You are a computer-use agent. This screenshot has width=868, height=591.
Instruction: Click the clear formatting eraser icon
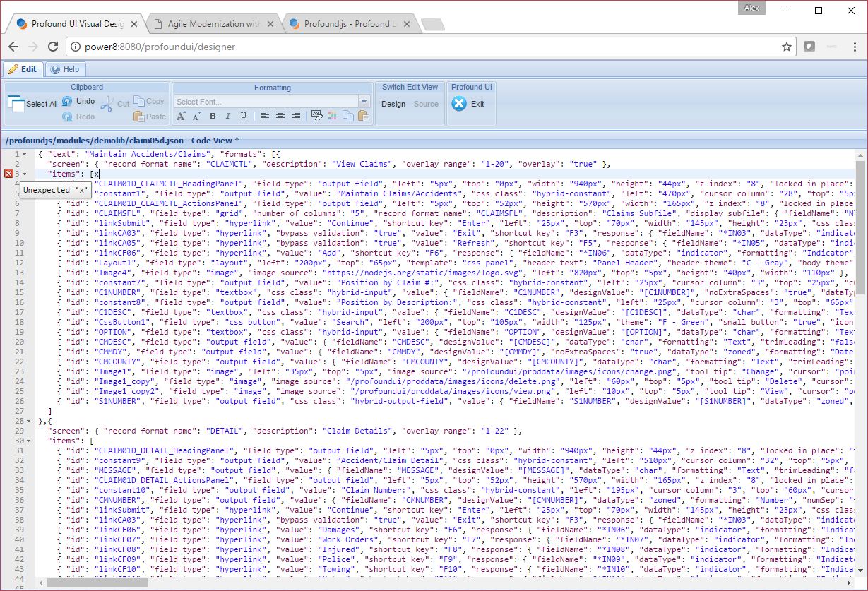[317, 116]
